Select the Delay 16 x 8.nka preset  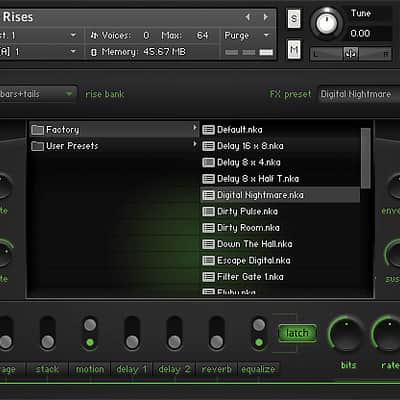pyautogui.click(x=280, y=146)
